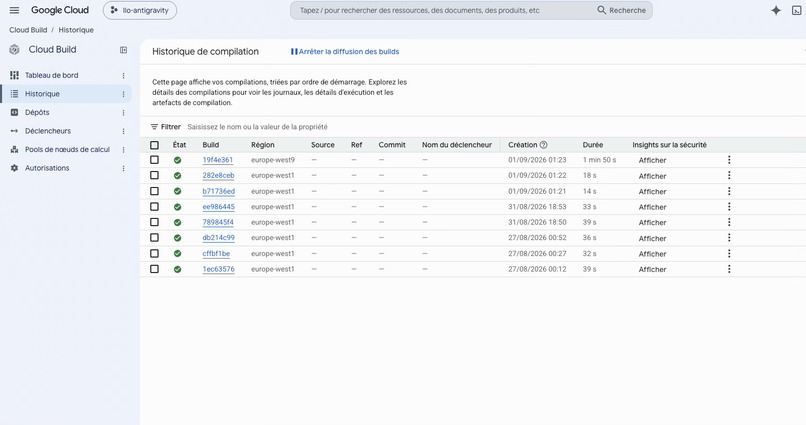806x425 pixels.
Task: Click the Création column header
Action: click(523, 145)
